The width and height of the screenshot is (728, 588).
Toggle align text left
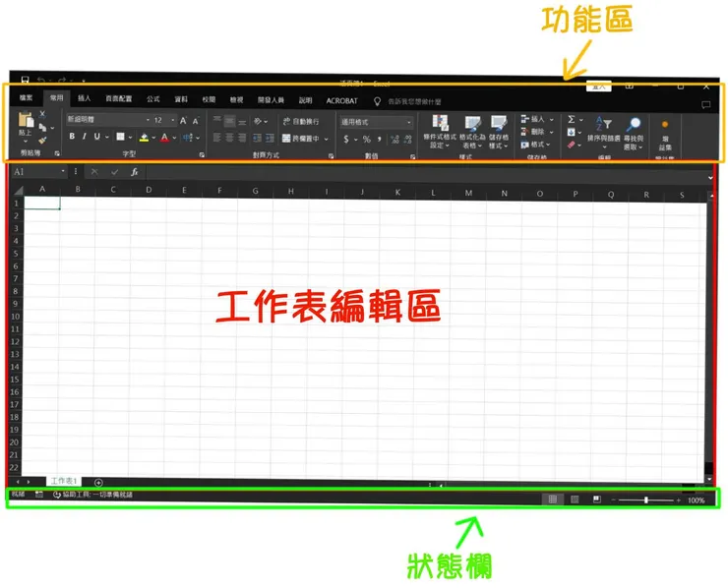(216, 137)
